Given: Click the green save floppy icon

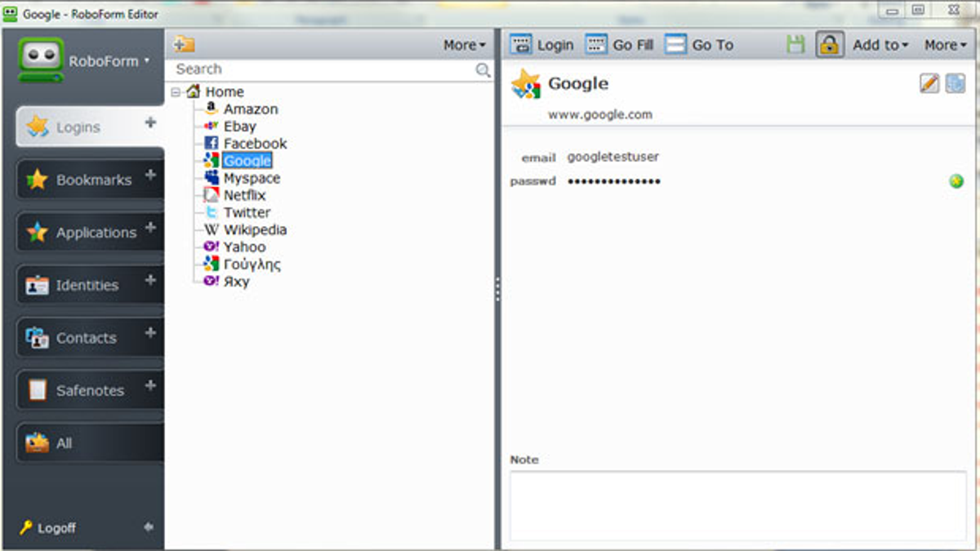Looking at the screenshot, I should [x=795, y=45].
